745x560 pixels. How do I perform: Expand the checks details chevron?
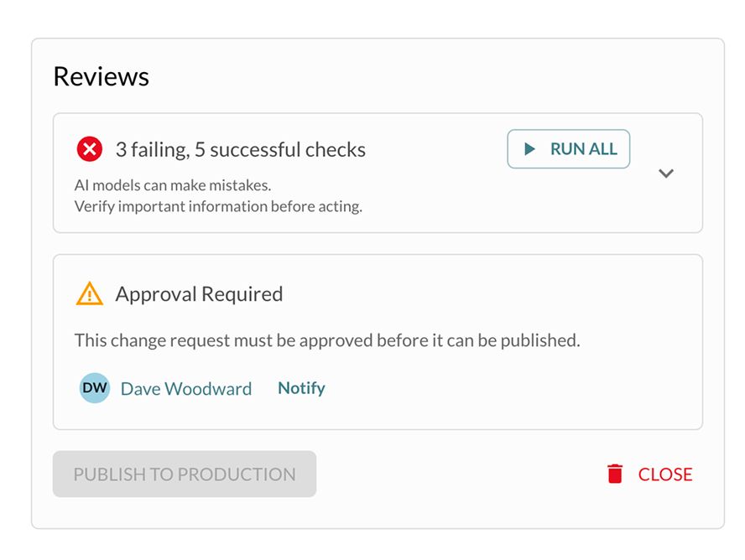pos(666,174)
